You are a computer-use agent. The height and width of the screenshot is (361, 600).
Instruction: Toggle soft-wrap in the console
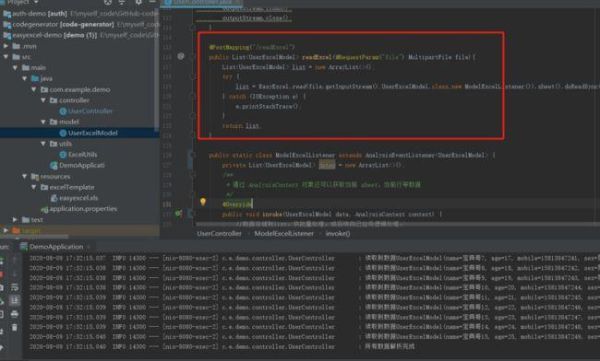tap(15, 287)
